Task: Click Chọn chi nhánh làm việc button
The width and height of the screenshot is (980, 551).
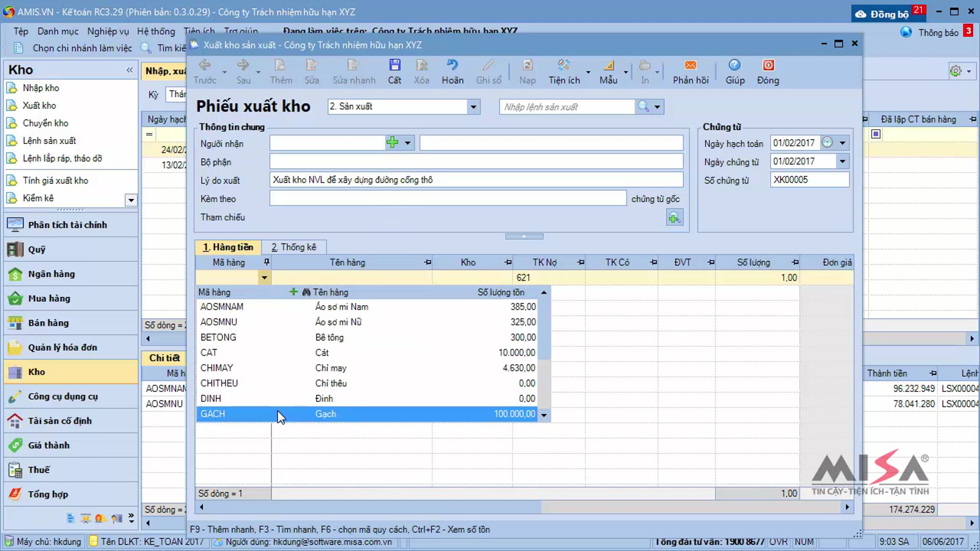Action: pos(73,48)
